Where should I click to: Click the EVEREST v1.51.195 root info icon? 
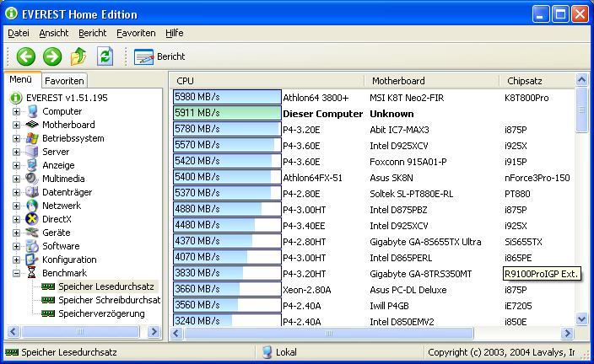(15, 98)
